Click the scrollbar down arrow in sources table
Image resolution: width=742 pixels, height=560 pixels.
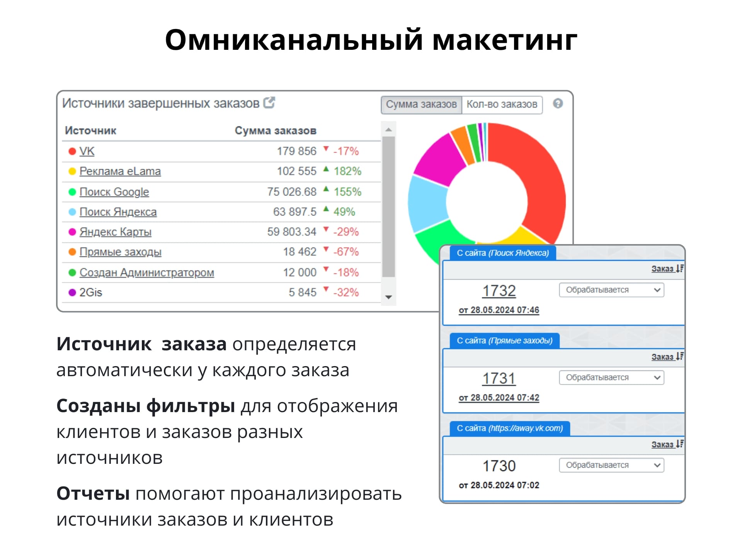click(389, 297)
